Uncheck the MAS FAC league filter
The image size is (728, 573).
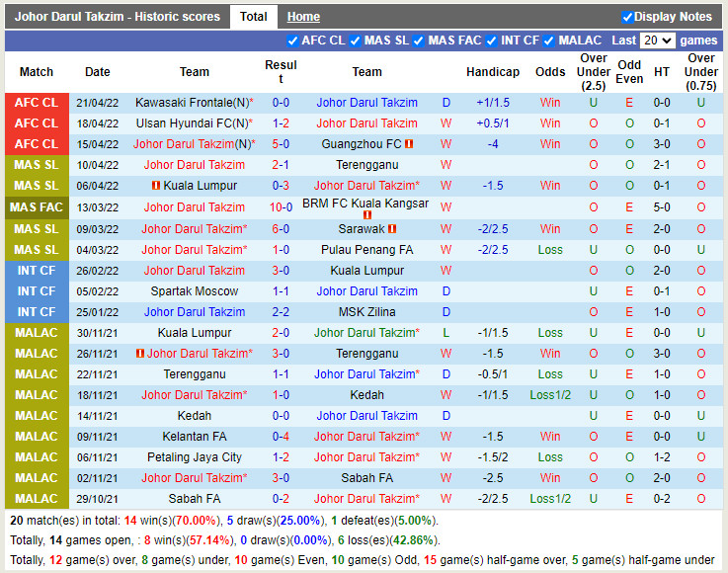pos(418,41)
